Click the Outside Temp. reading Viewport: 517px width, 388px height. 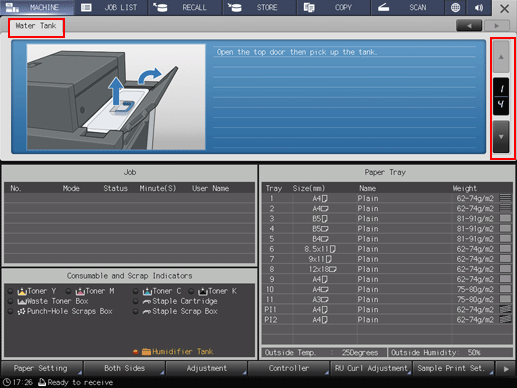[x=324, y=353]
